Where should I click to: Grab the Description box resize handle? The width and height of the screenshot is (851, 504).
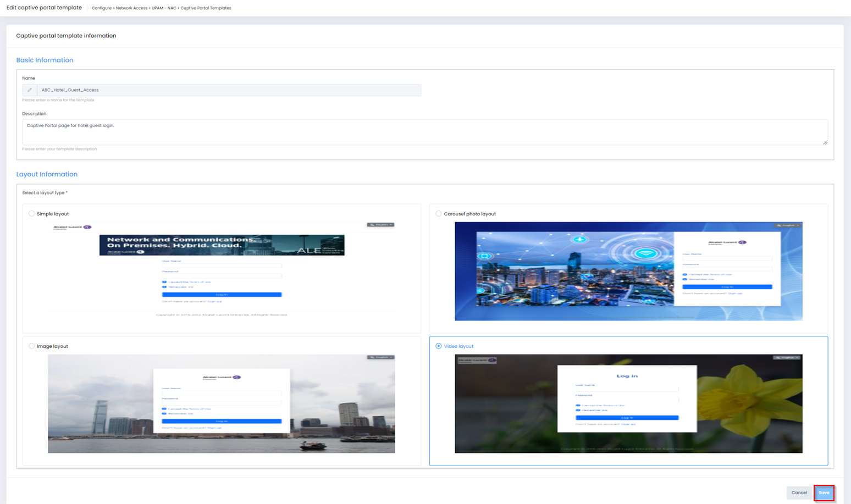(825, 142)
